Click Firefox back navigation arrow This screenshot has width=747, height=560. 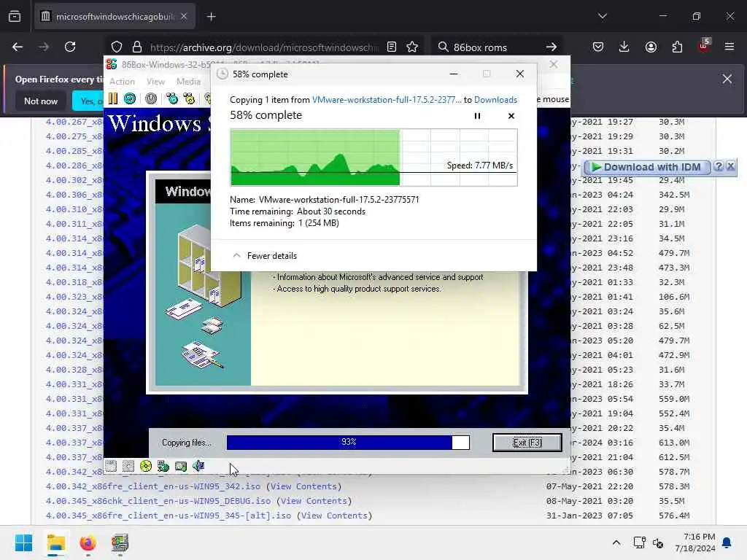pyautogui.click(x=18, y=47)
